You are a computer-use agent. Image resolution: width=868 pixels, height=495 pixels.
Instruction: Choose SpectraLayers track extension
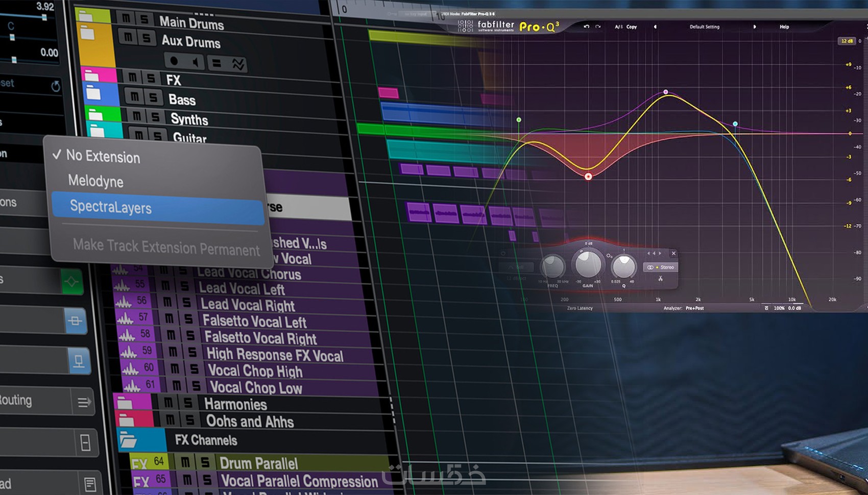(158, 208)
